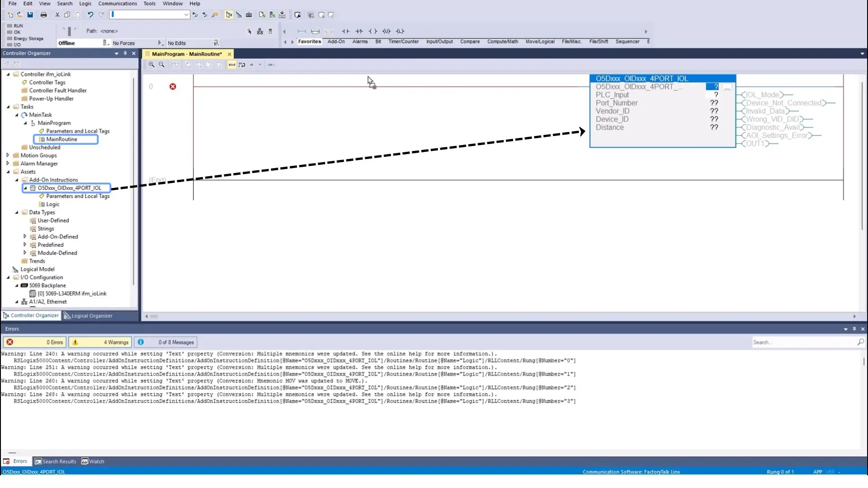Save the project with the disk icon
The height and width of the screenshot is (488, 868).
click(x=30, y=15)
